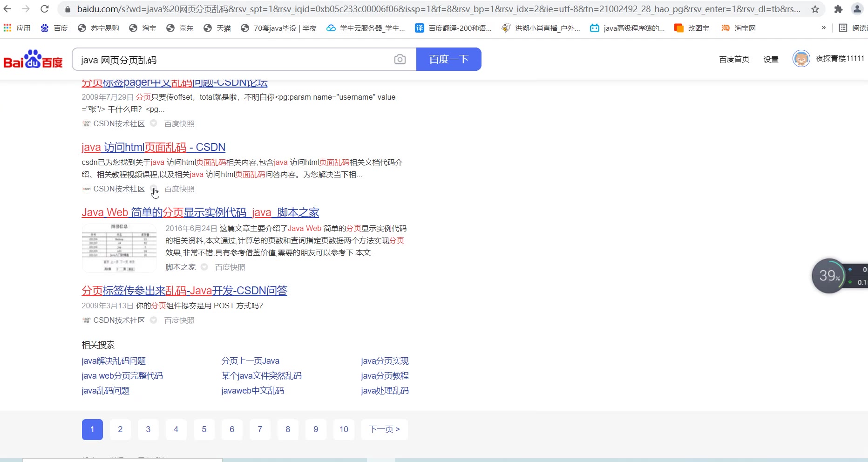Open 百度快照 for 脚本之家 result
Image resolution: width=868 pixels, height=462 pixels.
pos(230,267)
